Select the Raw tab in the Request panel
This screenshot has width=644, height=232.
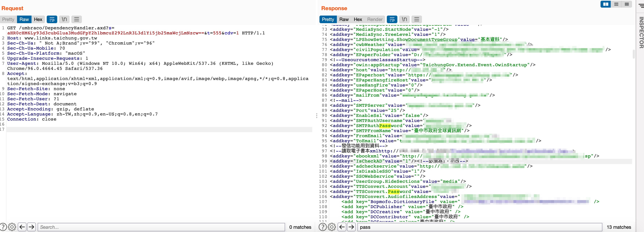coord(24,19)
